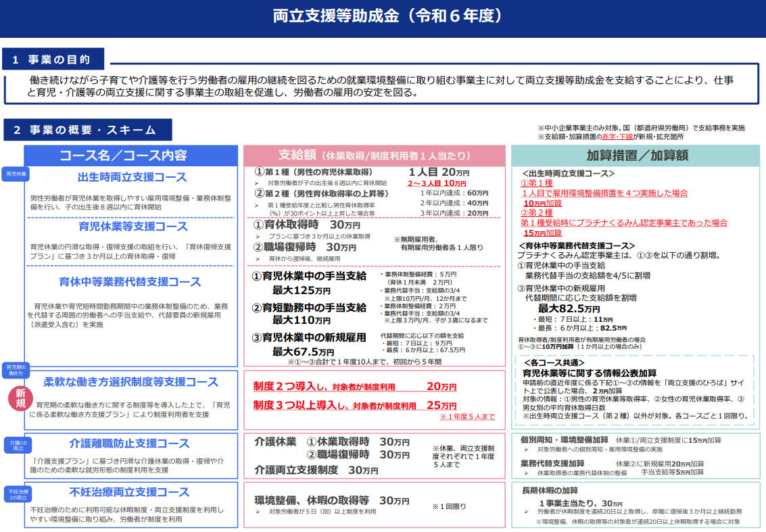
Task: Open the 育児休業等支援コース heading
Action: (x=133, y=226)
